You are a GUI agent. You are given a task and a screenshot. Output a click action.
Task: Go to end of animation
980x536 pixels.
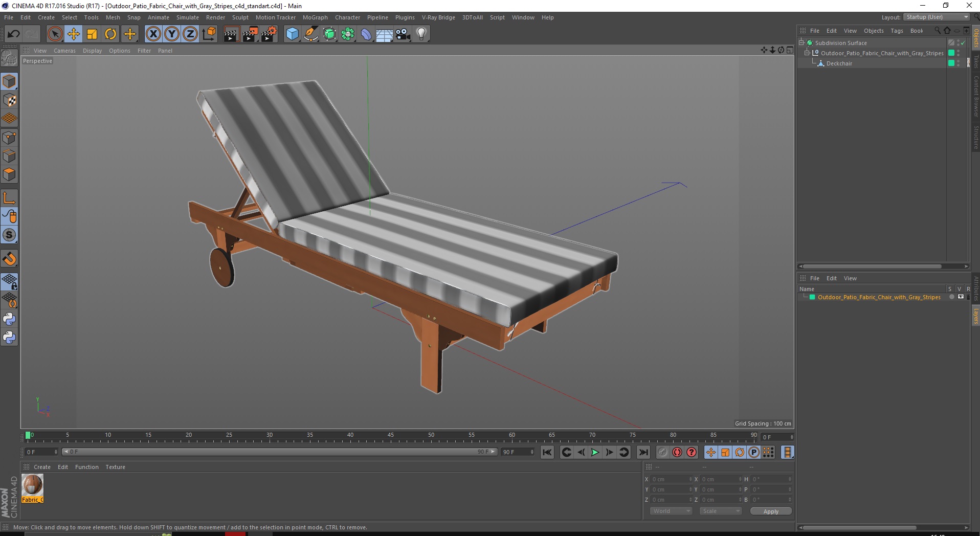[x=643, y=452]
